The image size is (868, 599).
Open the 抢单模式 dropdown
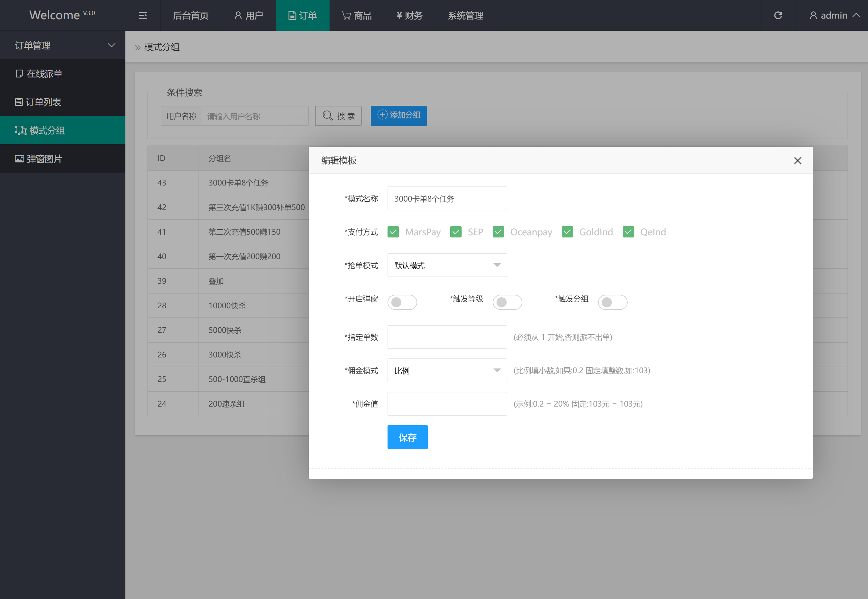tap(447, 265)
